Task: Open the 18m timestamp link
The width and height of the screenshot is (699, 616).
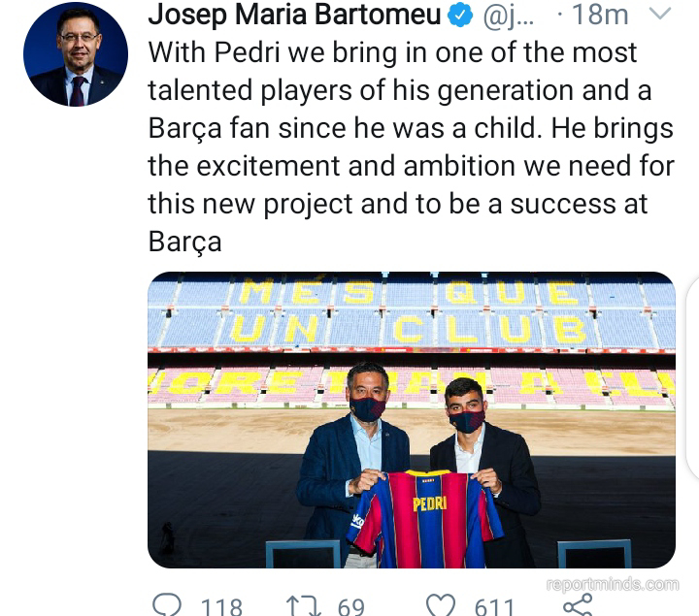Action: pyautogui.click(x=599, y=16)
